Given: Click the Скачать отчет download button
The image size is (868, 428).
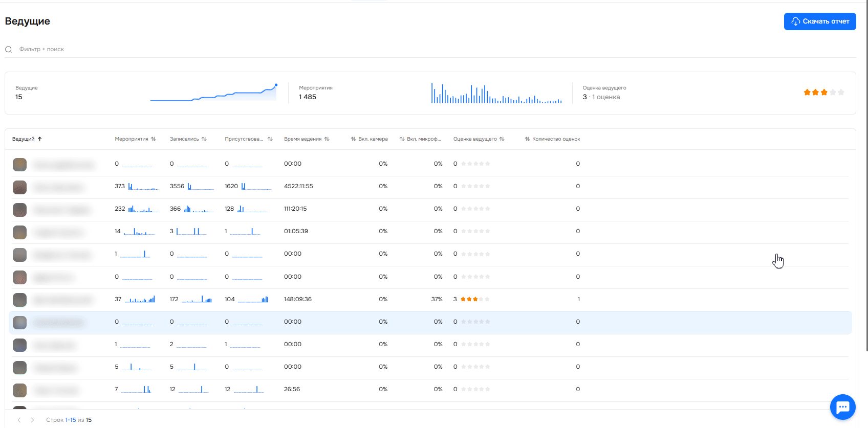Looking at the screenshot, I should (819, 21).
